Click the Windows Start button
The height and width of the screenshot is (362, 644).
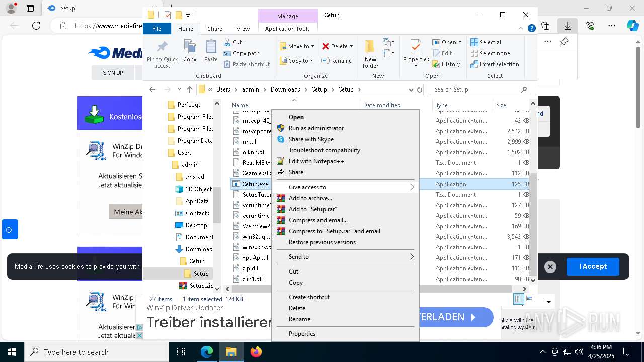click(x=12, y=352)
